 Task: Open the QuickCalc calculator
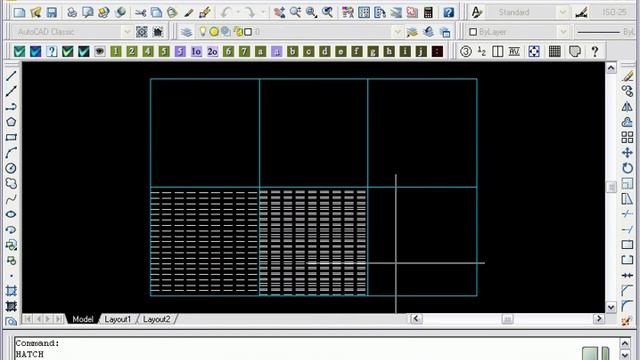428,13
